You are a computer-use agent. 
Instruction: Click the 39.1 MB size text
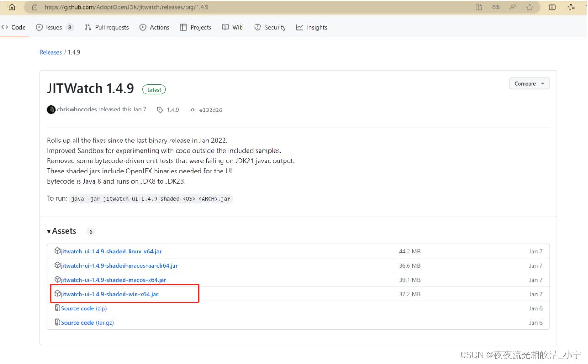[x=409, y=280]
